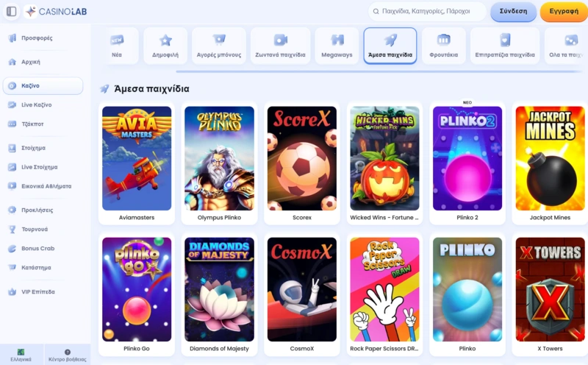Click the Αρχική house icon
This screenshot has height=365, width=588.
pos(12,62)
